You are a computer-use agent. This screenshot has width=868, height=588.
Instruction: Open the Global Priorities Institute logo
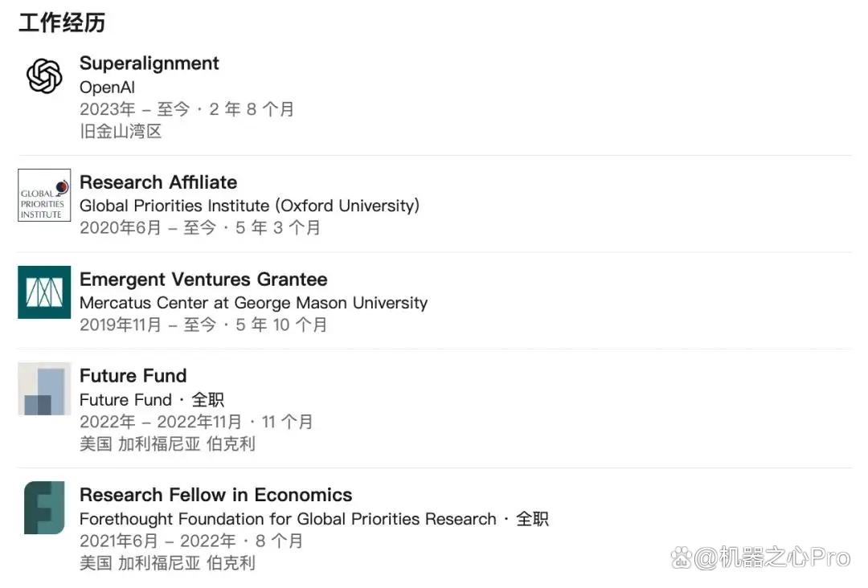pos(44,195)
